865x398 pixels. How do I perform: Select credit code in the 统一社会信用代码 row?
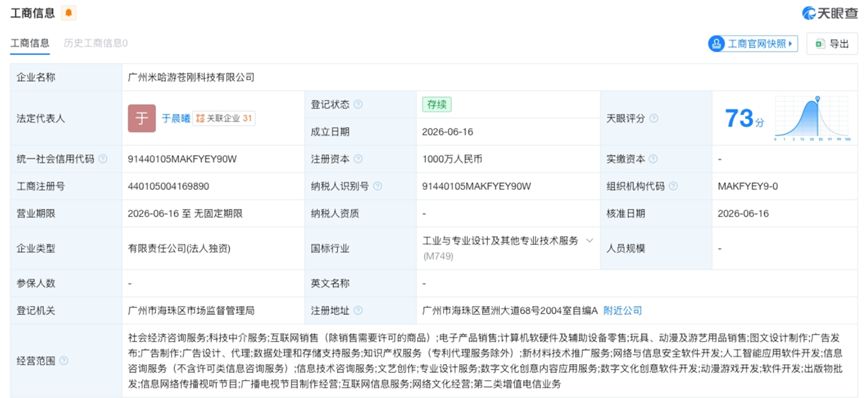coord(182,159)
